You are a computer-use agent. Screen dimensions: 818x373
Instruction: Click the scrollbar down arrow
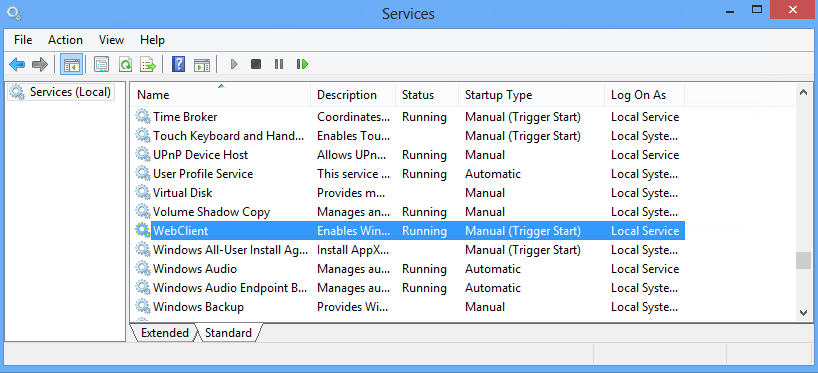coord(803,312)
